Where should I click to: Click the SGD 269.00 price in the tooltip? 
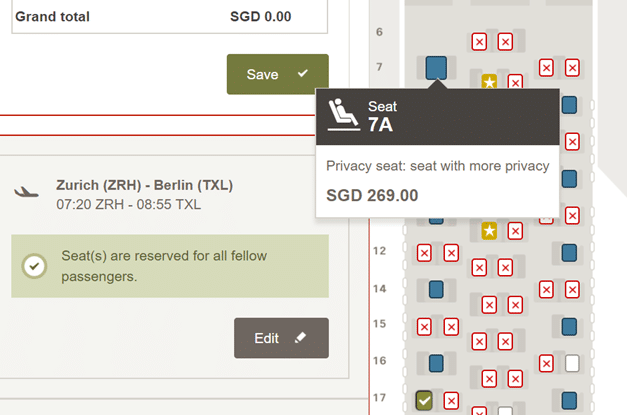[373, 195]
